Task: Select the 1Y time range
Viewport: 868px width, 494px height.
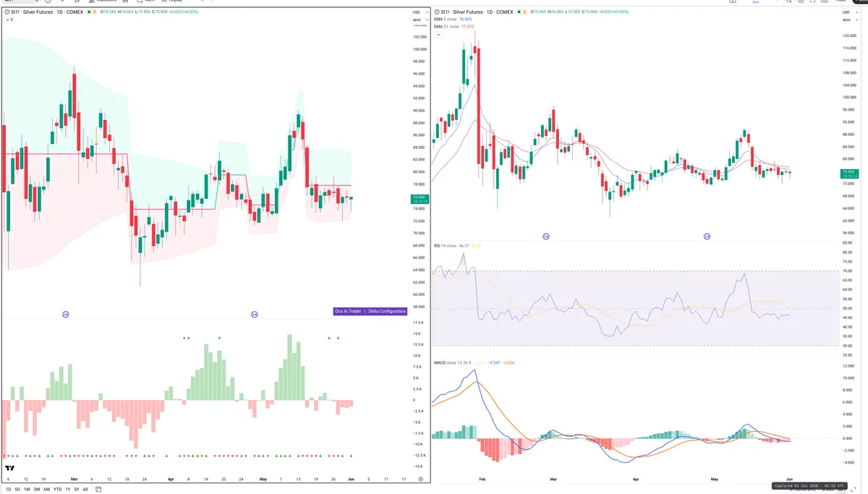Action: (68, 489)
